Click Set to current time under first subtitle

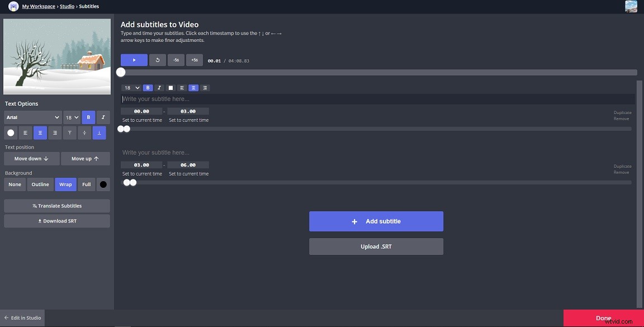[142, 120]
